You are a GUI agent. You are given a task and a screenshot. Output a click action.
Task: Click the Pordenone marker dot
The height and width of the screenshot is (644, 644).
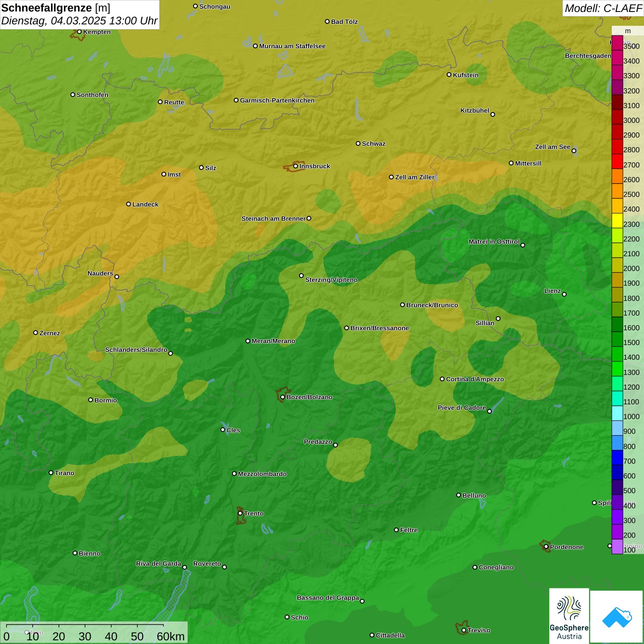tap(546, 547)
